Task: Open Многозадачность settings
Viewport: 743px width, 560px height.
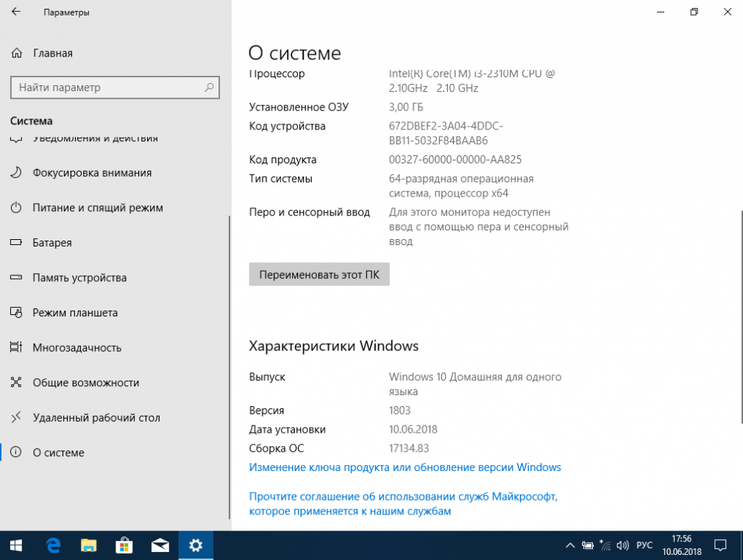Action: (77, 347)
